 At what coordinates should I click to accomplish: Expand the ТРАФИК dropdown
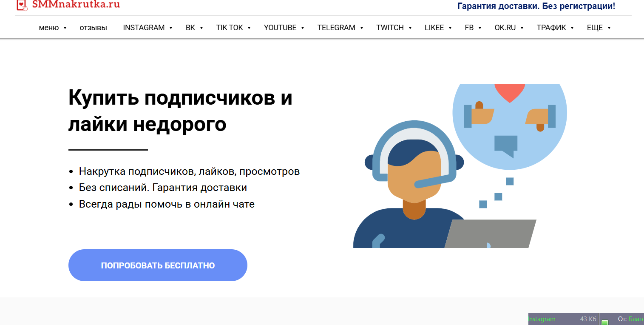[x=555, y=28]
